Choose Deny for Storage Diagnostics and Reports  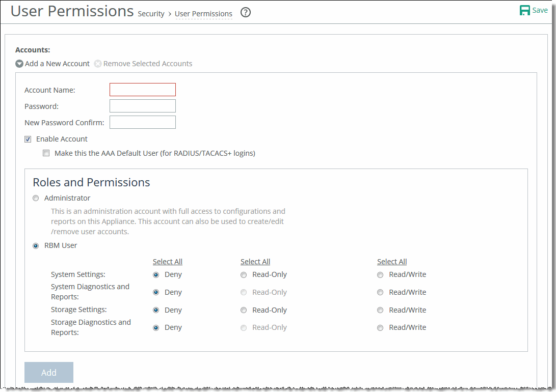(x=155, y=327)
